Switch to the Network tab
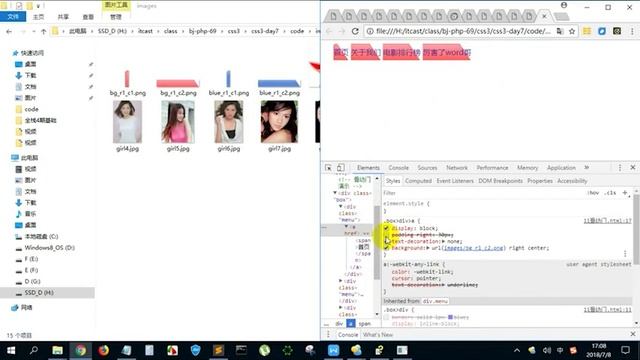Viewport: 640px width, 360px height. click(457, 168)
